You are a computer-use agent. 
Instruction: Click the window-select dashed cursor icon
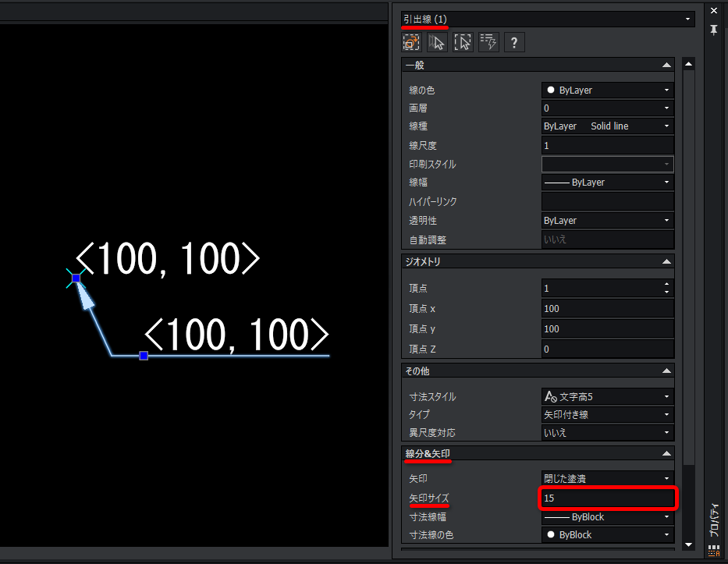tap(463, 42)
